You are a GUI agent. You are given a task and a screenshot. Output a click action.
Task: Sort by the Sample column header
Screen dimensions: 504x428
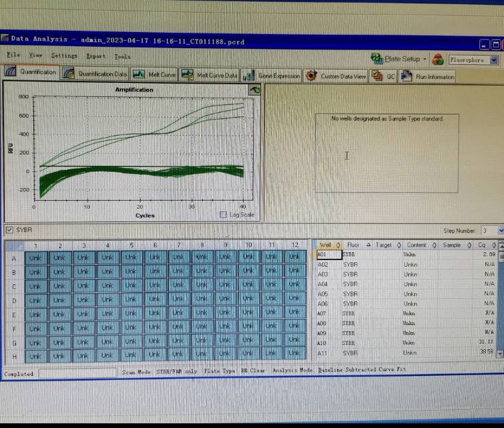[x=456, y=245]
